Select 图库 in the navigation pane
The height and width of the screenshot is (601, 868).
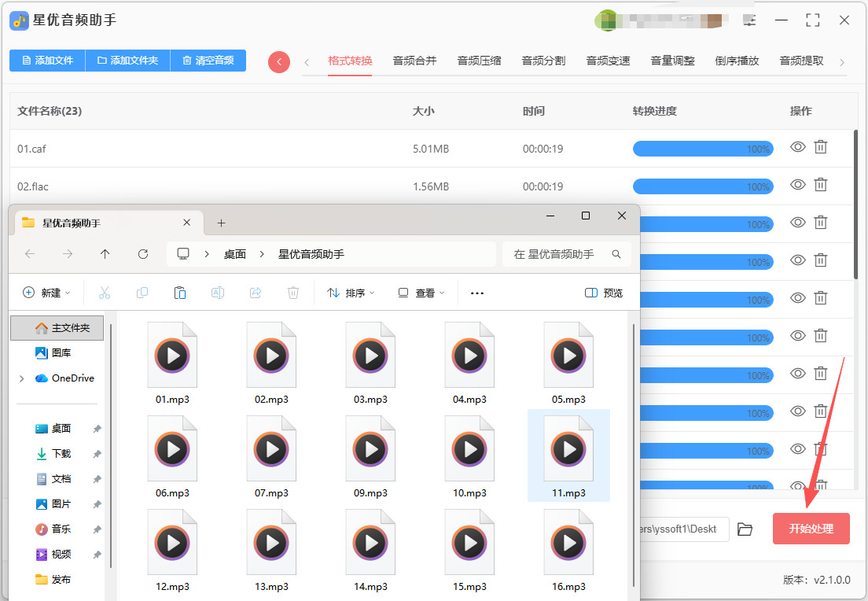(53, 353)
